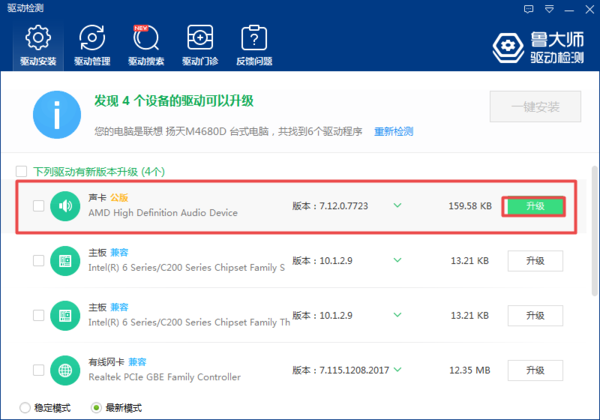Switch to the 驱动安装 tab
This screenshot has width=600, height=420.
point(37,45)
